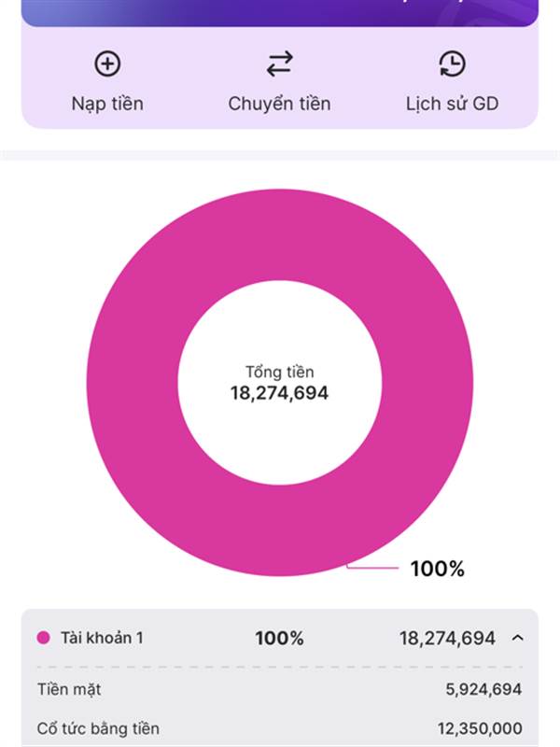Select the Tài khoản 1 row title
560x747 pixels.
tap(102, 638)
